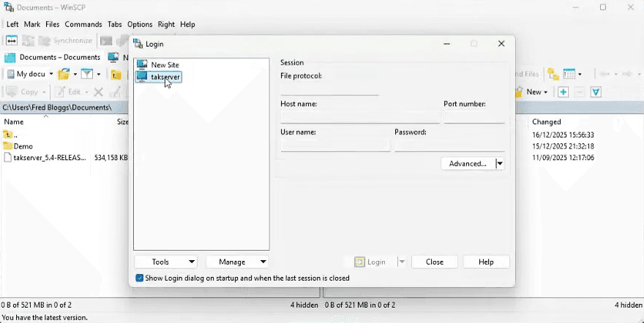Expand the arrow beside Login button

[402, 262]
